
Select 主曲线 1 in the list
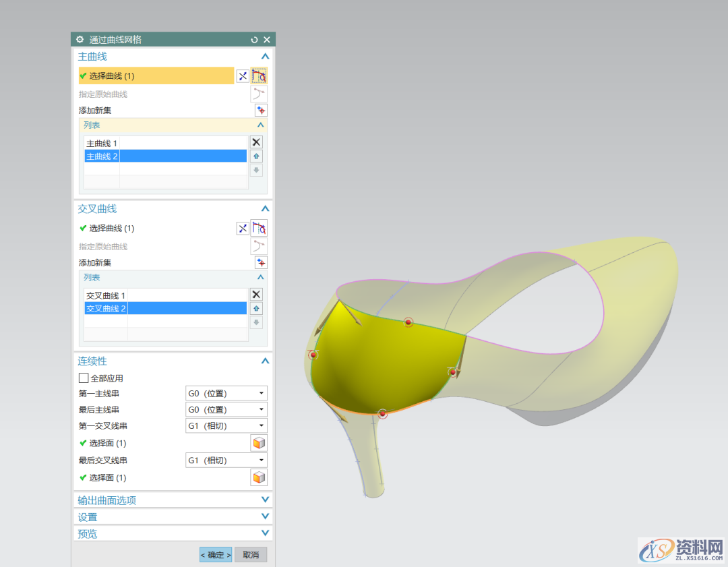(102, 143)
